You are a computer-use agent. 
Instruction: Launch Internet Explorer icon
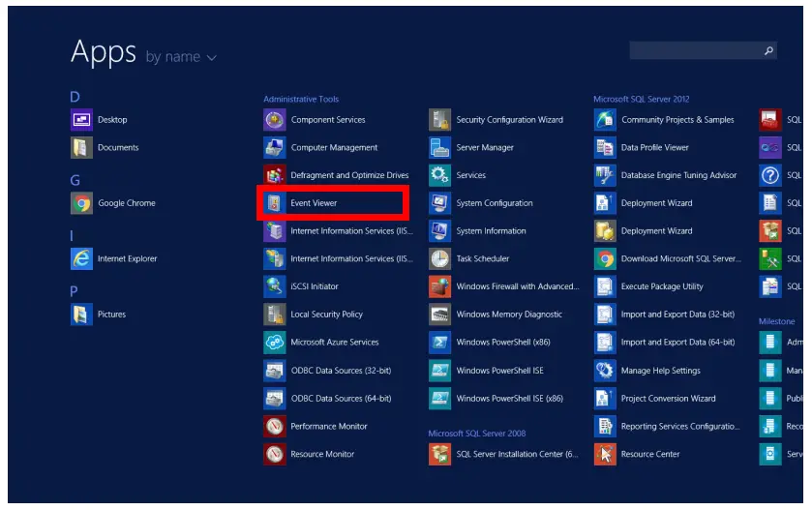[81, 258]
